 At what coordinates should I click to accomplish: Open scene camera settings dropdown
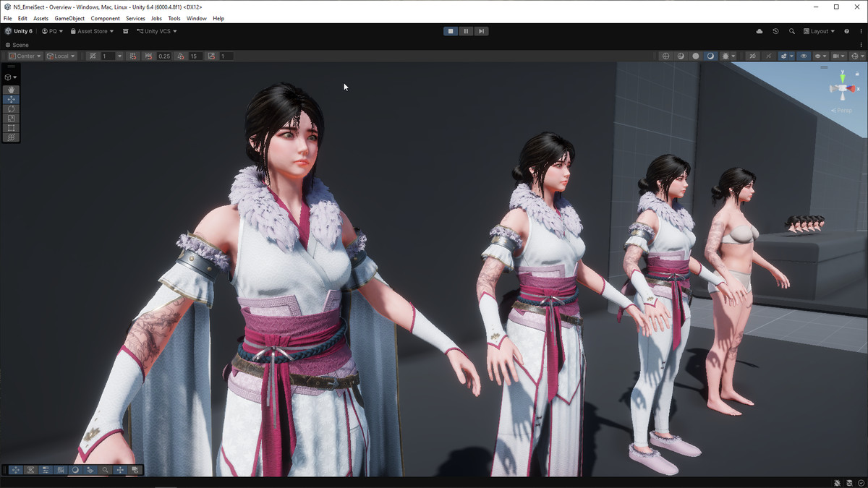tap(839, 56)
